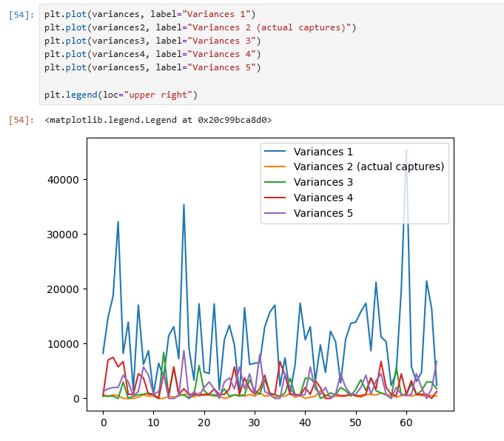Click the "Variances 5" legend label

click(x=323, y=213)
